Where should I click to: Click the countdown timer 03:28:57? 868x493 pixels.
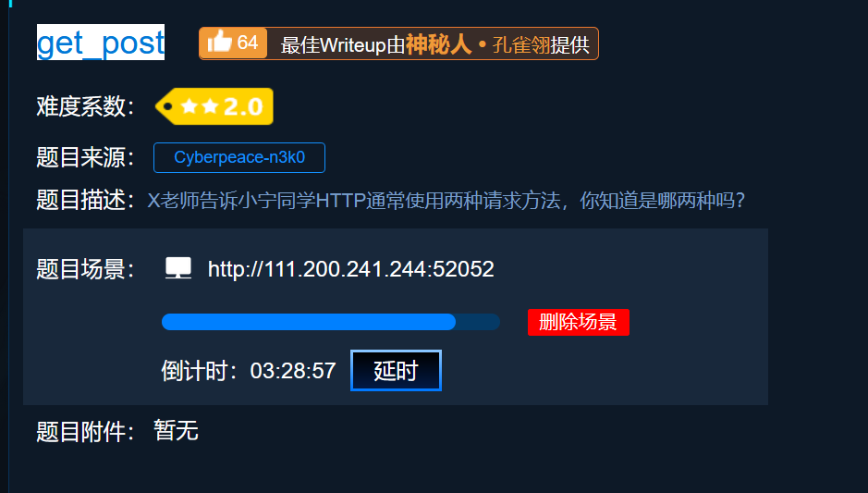(293, 371)
